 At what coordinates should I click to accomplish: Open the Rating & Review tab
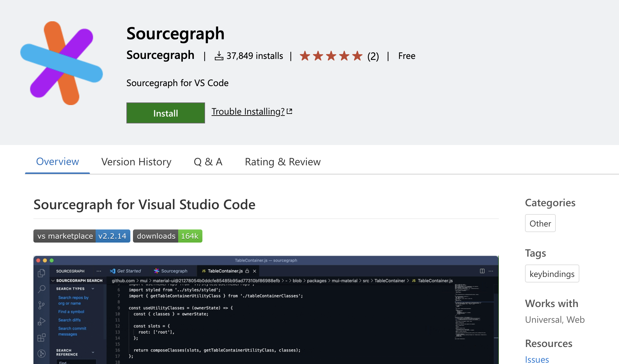point(283,162)
